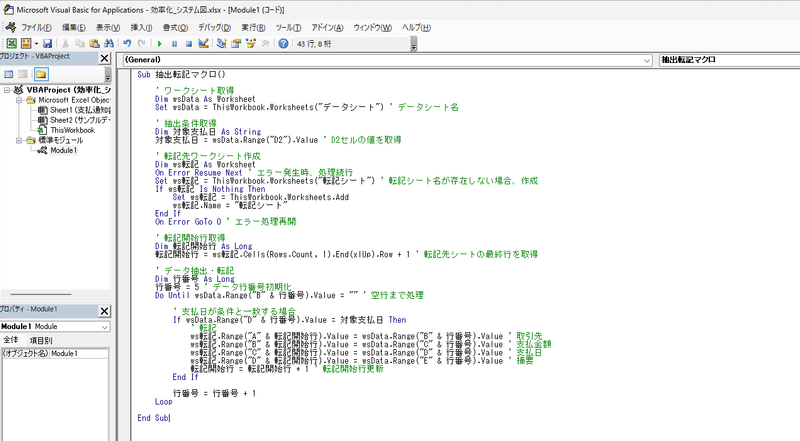Open the Object Browser toolbar icon

tap(251, 44)
